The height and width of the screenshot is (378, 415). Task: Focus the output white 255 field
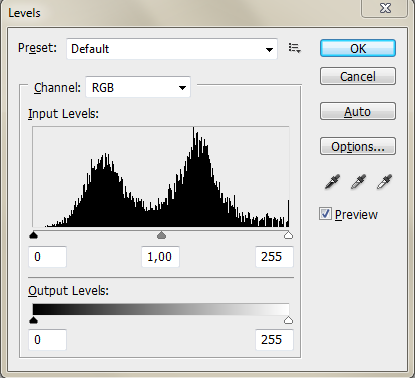coord(274,340)
